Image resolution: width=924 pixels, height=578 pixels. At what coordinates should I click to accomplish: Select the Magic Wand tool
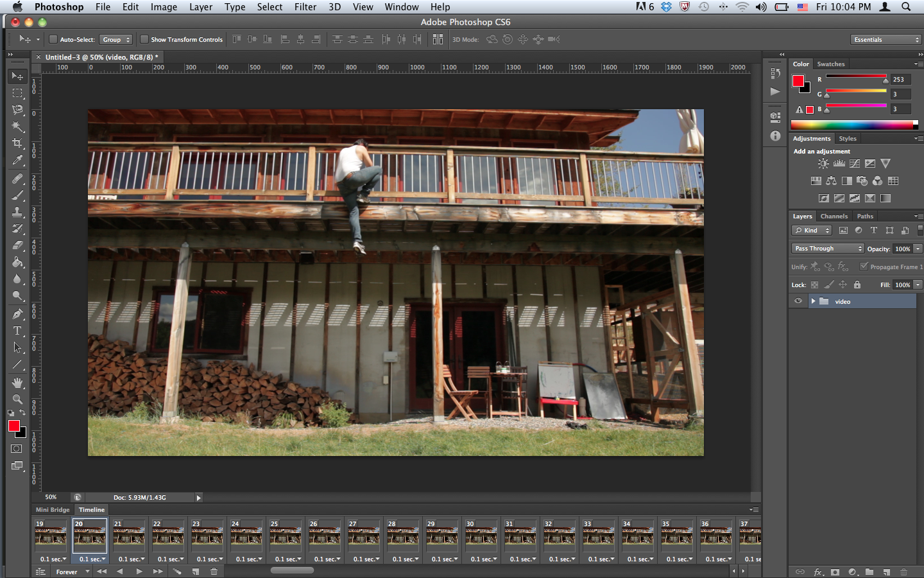pos(17,127)
